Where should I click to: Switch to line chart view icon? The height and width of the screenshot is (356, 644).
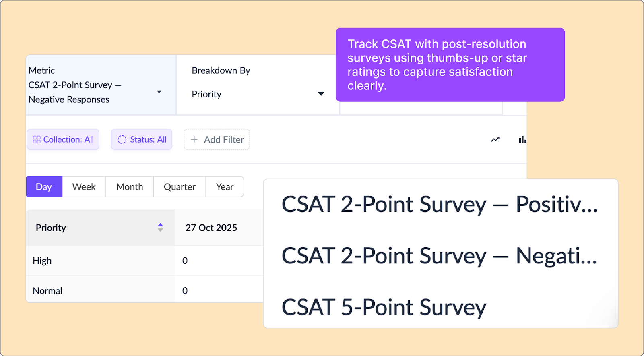495,139
